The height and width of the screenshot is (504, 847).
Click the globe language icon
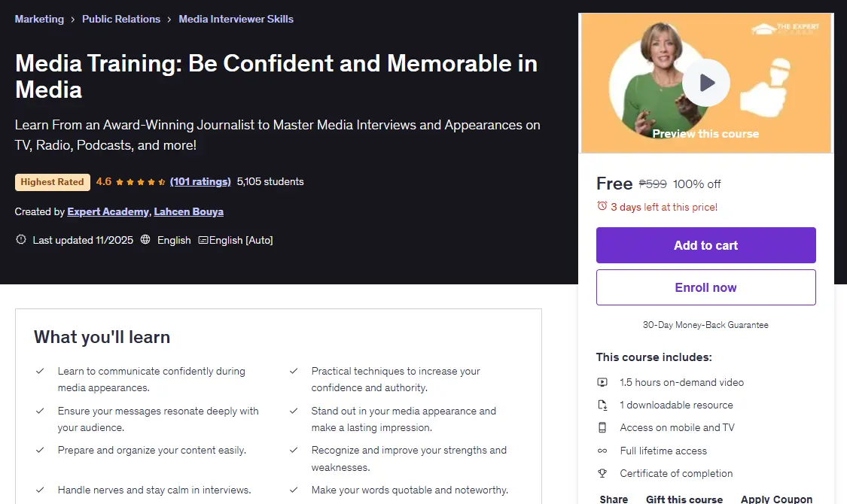coord(145,240)
